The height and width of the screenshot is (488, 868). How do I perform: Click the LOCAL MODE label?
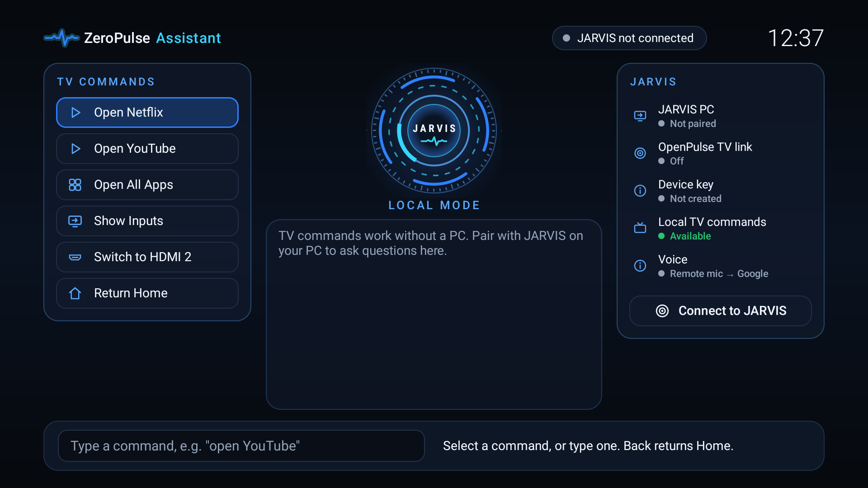[x=434, y=206]
